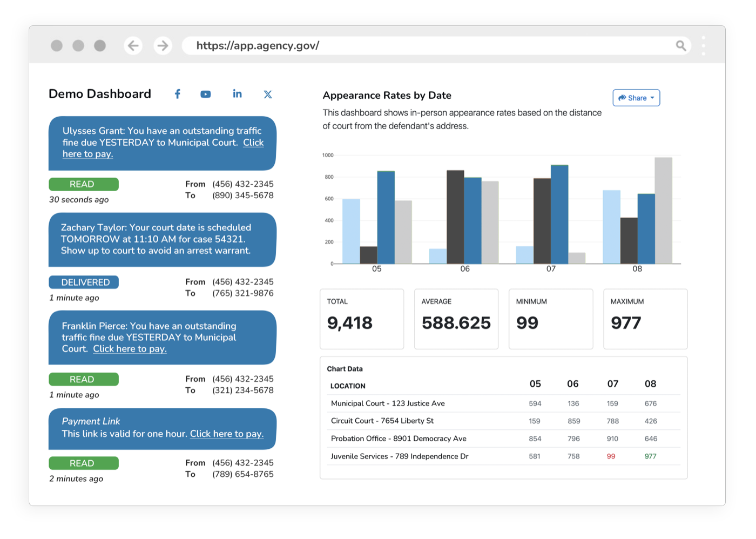Click the address bar search icon
Screen dimensions: 756x539
pyautogui.click(x=681, y=46)
